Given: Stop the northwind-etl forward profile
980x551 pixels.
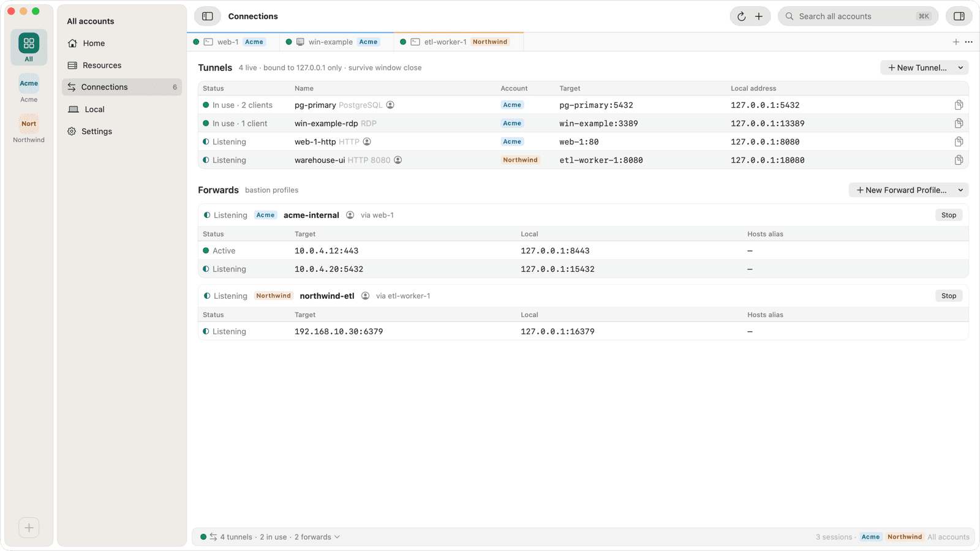Looking at the screenshot, I should tap(949, 296).
